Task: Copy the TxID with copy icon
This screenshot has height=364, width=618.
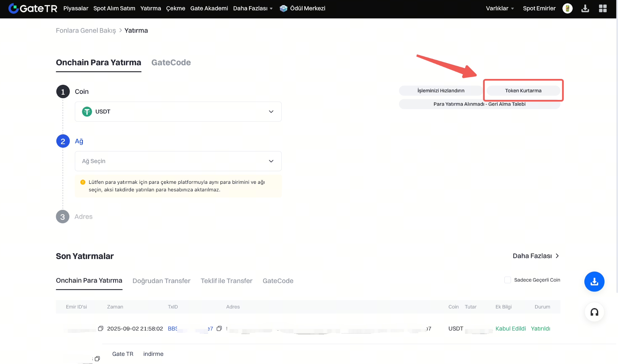Action: point(219,328)
